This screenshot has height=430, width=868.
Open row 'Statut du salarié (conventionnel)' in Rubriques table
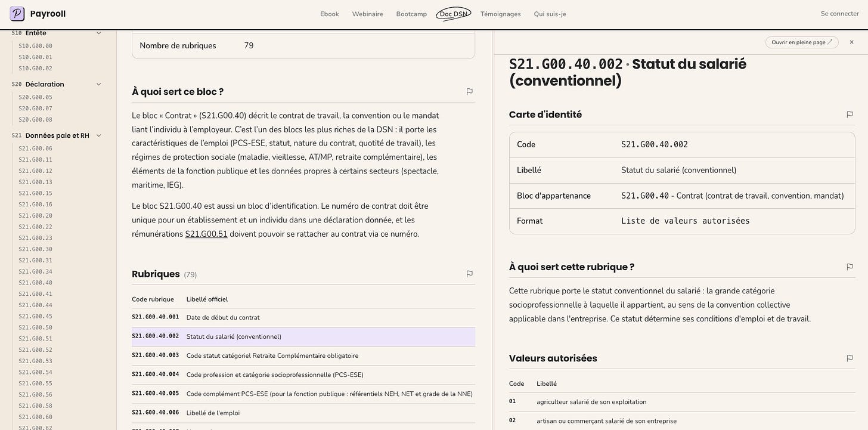pyautogui.click(x=303, y=337)
